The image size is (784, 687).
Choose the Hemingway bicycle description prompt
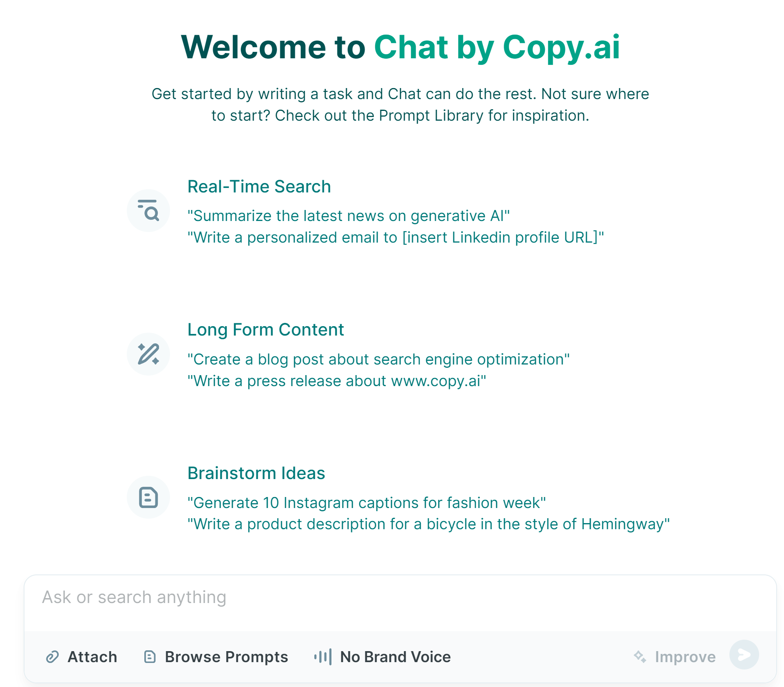[428, 524]
